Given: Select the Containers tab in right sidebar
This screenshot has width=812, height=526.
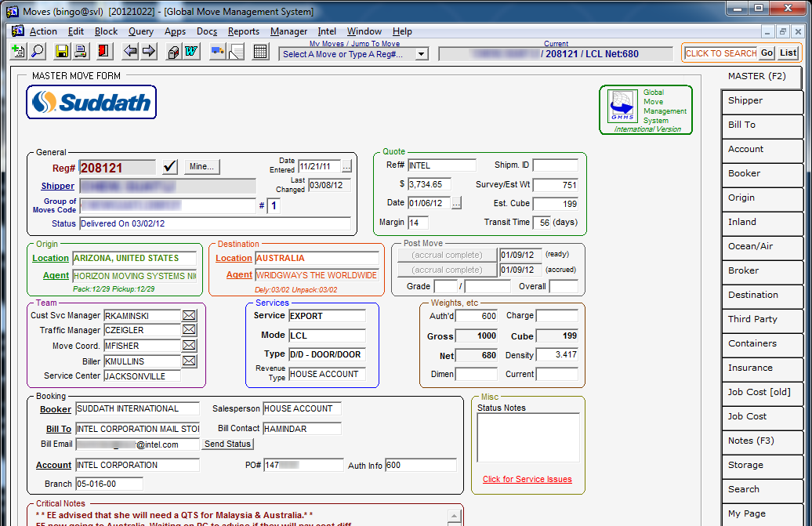Looking at the screenshot, I should click(762, 344).
